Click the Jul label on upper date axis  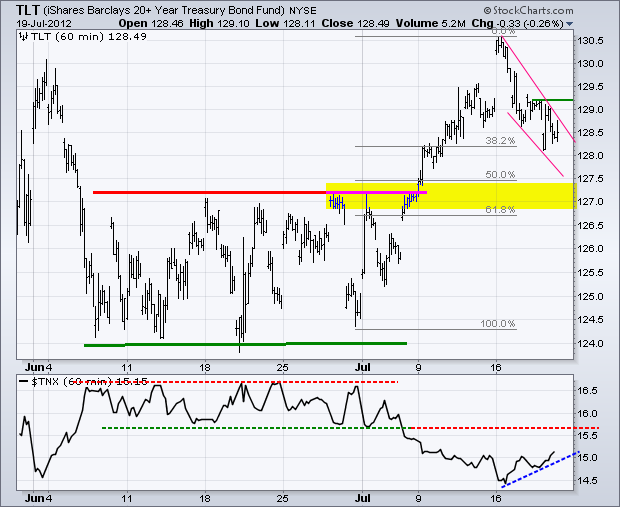point(363,367)
